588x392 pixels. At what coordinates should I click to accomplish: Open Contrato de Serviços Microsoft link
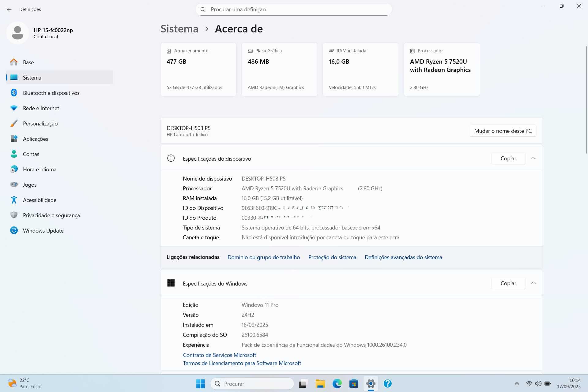[220, 355]
